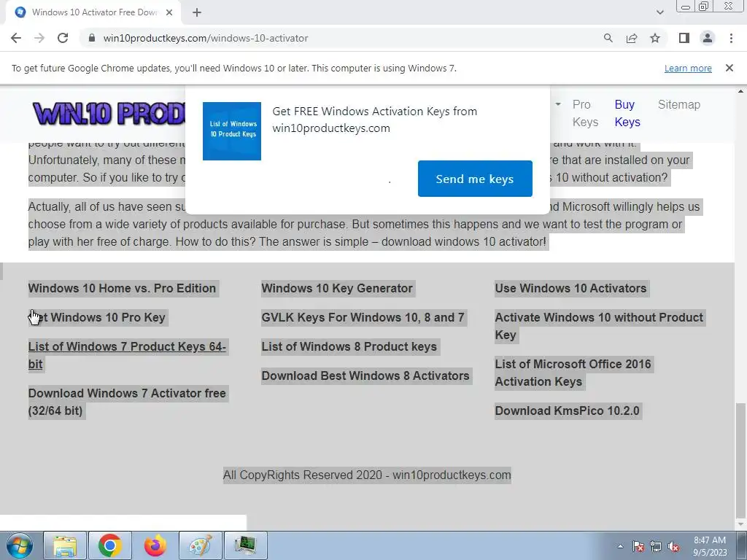Open Windows 10 Key Generator link

point(337,288)
